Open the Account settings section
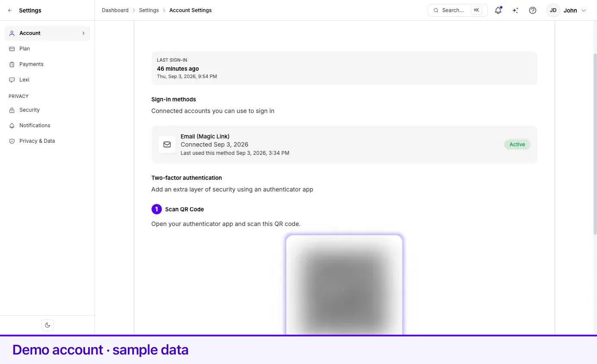597x364 pixels. coord(47,33)
